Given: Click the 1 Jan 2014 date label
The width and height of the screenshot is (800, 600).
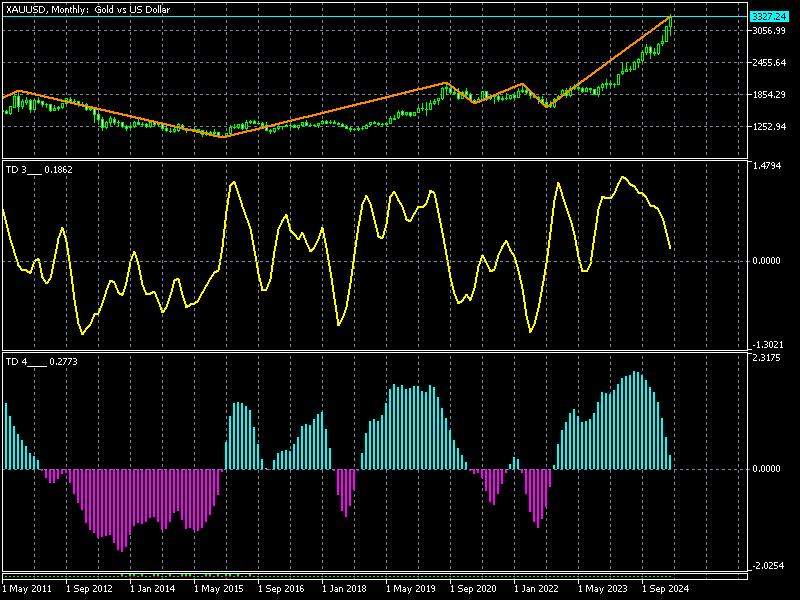Looking at the screenshot, I should pyautogui.click(x=153, y=589).
